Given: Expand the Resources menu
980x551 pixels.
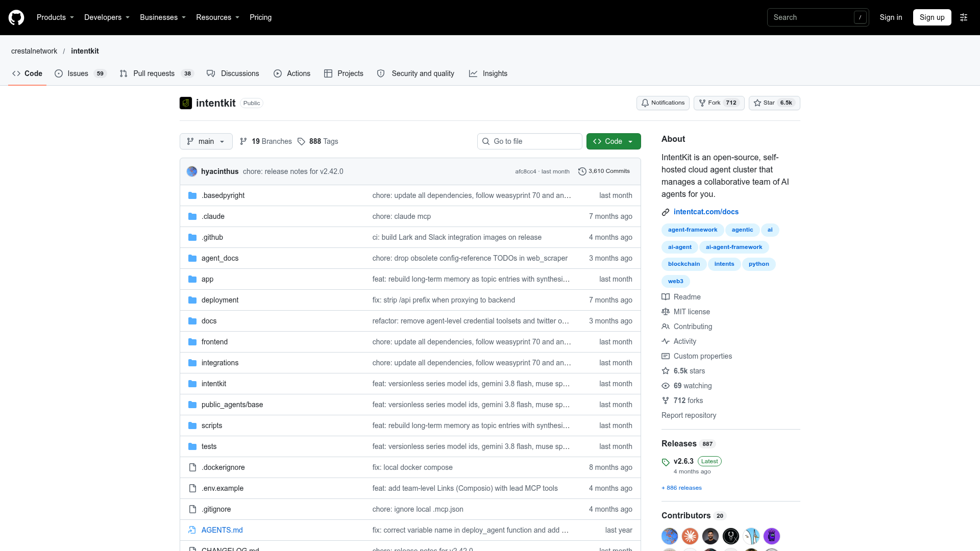Looking at the screenshot, I should [x=217, y=17].
